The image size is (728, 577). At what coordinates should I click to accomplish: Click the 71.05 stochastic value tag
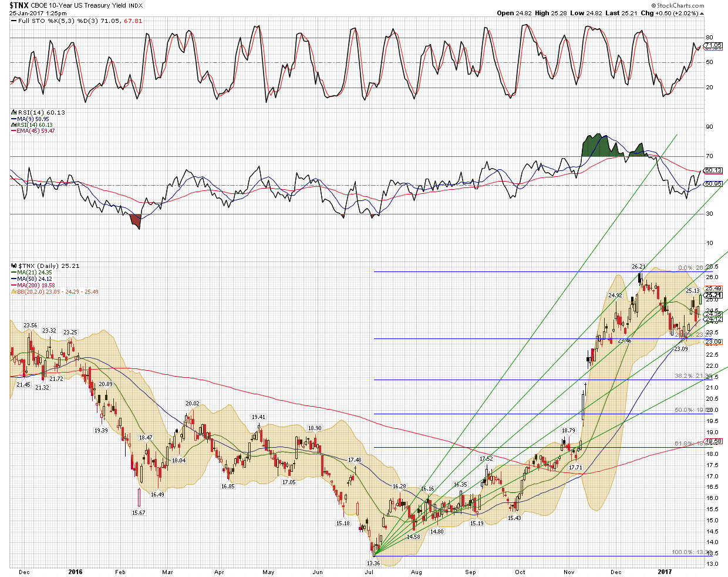point(713,45)
